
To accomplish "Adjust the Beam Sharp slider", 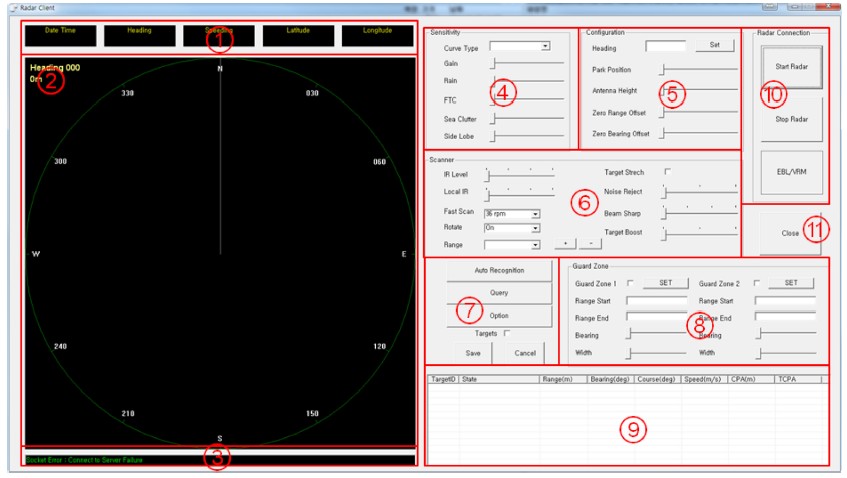I will pyautogui.click(x=700, y=212).
